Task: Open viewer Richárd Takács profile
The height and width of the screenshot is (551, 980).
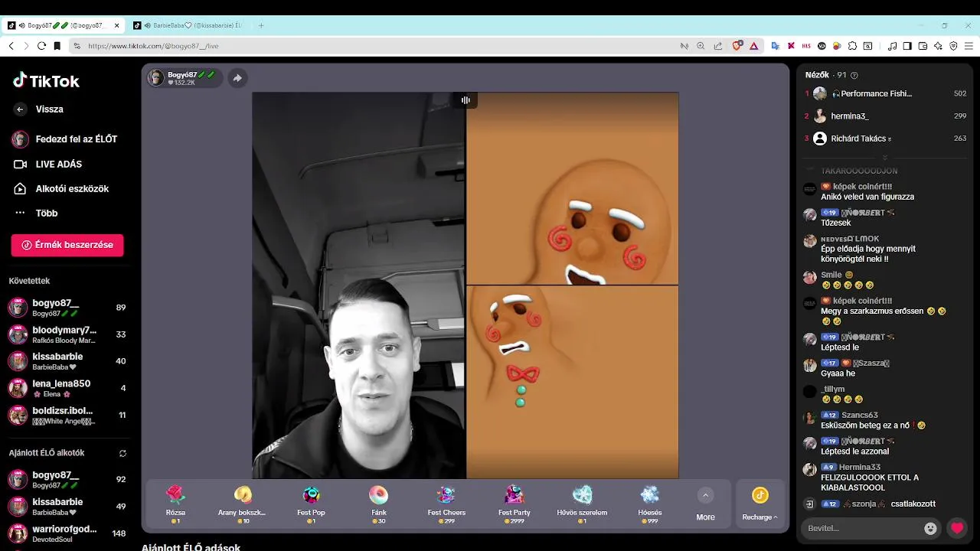Action: [884, 139]
